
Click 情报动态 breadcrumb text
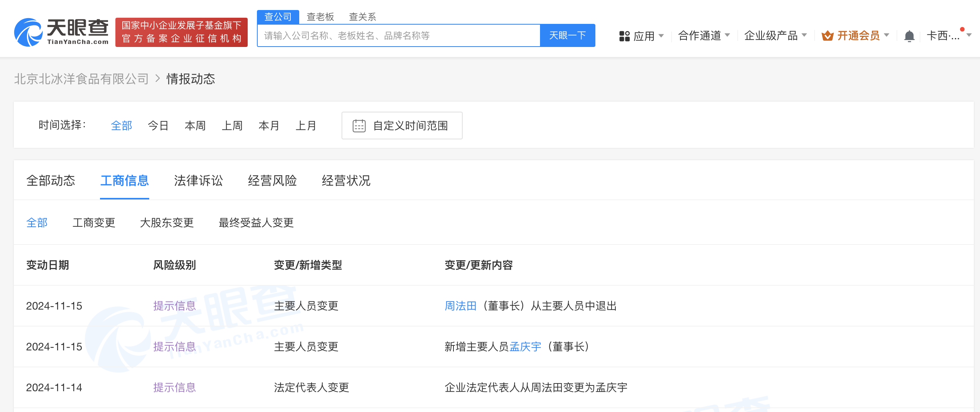pos(191,79)
